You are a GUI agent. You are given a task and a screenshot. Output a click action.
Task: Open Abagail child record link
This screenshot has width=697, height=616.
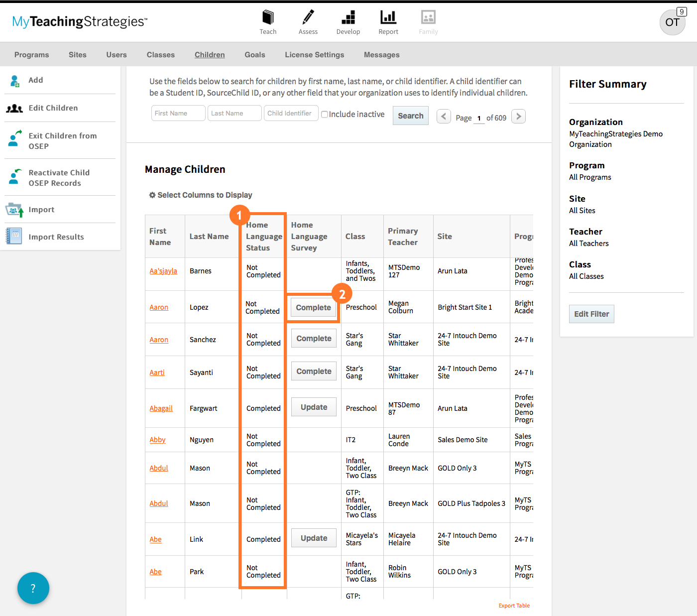click(161, 408)
